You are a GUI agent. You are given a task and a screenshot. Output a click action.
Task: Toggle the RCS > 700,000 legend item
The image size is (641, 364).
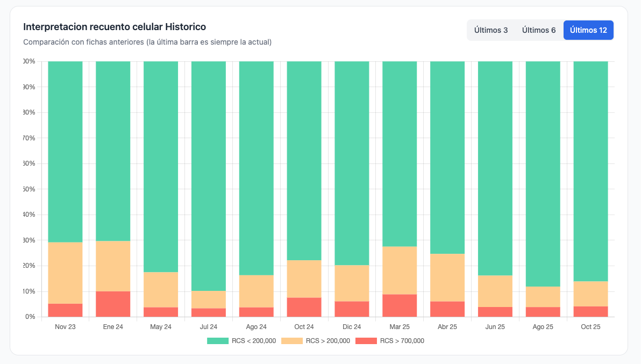tap(390, 341)
